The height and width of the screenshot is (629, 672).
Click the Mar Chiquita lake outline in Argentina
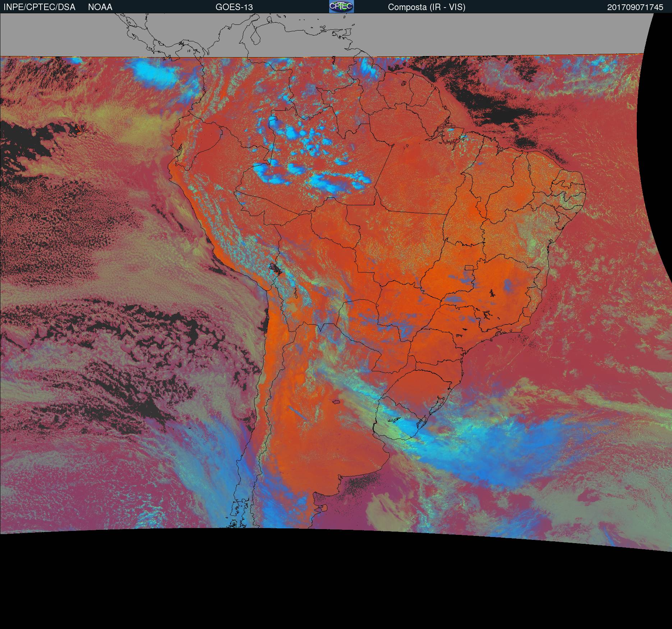point(336,402)
